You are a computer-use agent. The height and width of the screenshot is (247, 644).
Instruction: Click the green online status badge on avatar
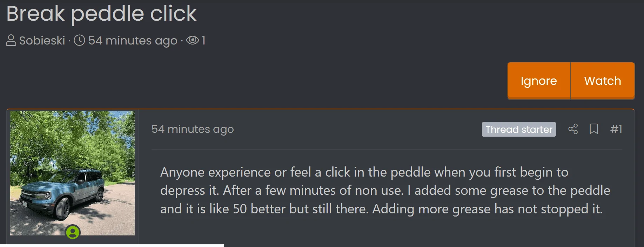[x=73, y=232]
